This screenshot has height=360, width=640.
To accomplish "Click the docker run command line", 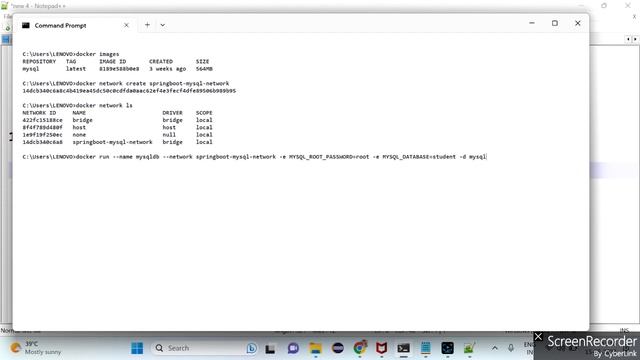I will point(254,157).
